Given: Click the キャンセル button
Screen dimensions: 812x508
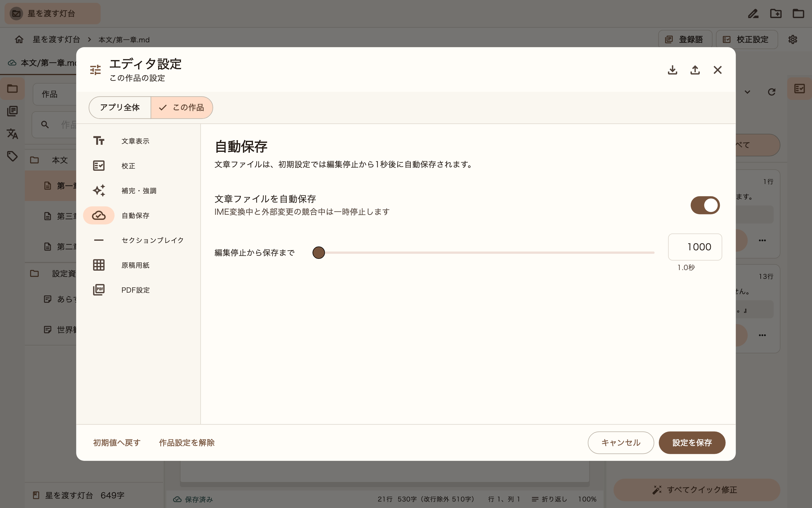Looking at the screenshot, I should [x=621, y=443].
